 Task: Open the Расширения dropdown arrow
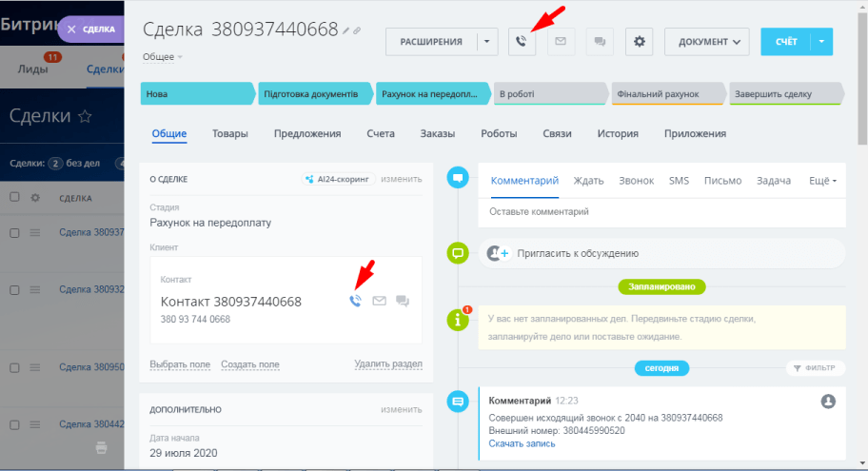point(487,42)
